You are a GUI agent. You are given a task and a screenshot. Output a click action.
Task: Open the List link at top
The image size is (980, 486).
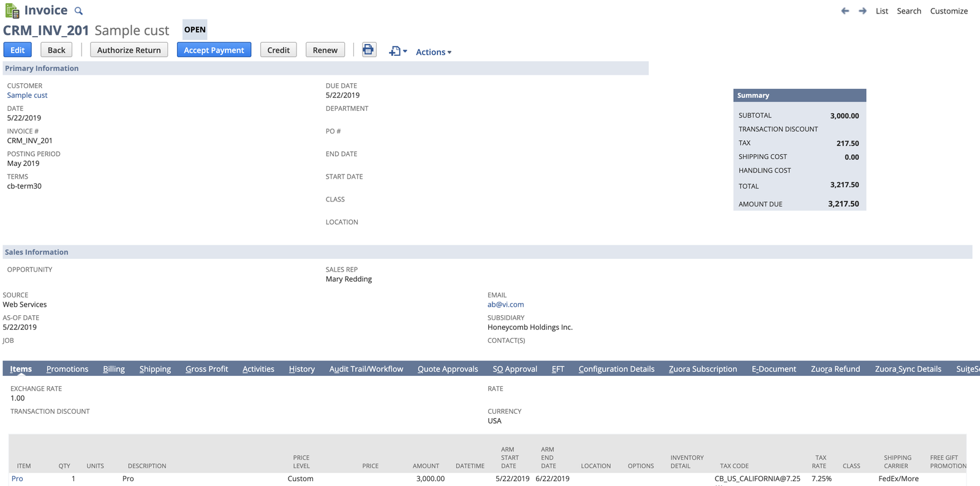[x=881, y=11]
